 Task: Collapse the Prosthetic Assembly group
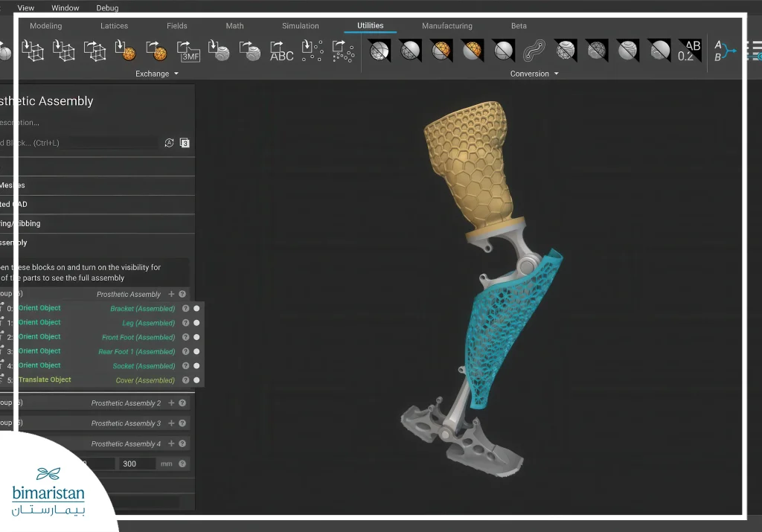[95, 294]
